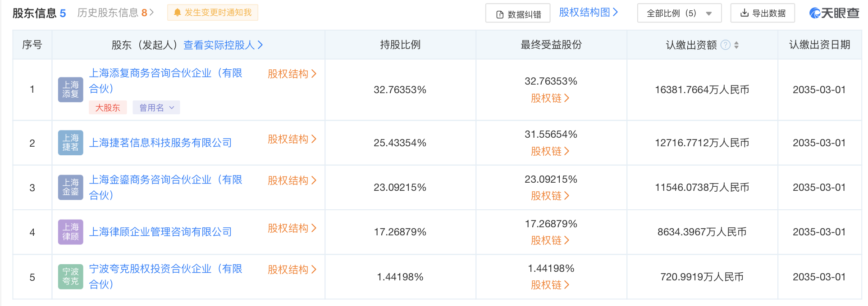
Task: Expand 股权链 for 上海捷茗信息科技服务有限公司
Action: pyautogui.click(x=550, y=151)
